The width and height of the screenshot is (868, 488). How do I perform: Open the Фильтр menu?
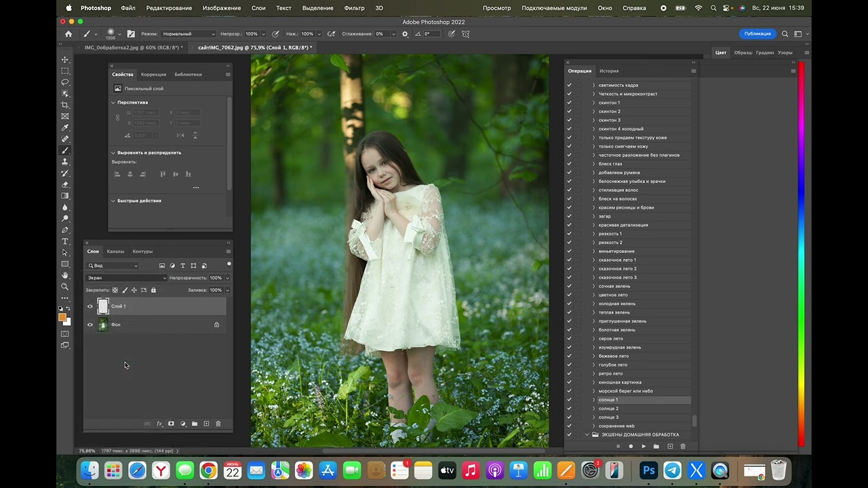tap(354, 8)
